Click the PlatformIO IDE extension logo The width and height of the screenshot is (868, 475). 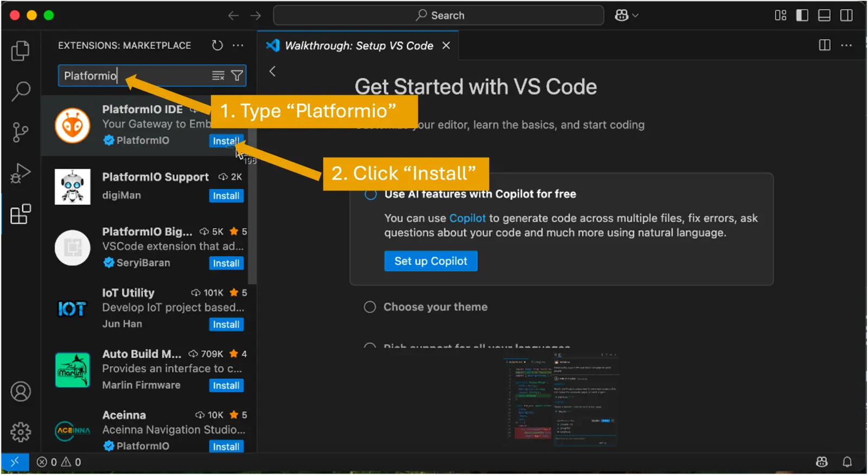(72, 126)
